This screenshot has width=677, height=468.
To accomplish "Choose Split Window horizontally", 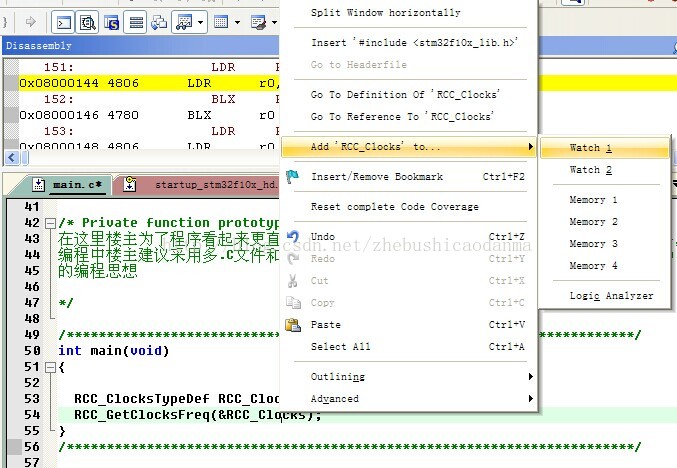I will (386, 13).
